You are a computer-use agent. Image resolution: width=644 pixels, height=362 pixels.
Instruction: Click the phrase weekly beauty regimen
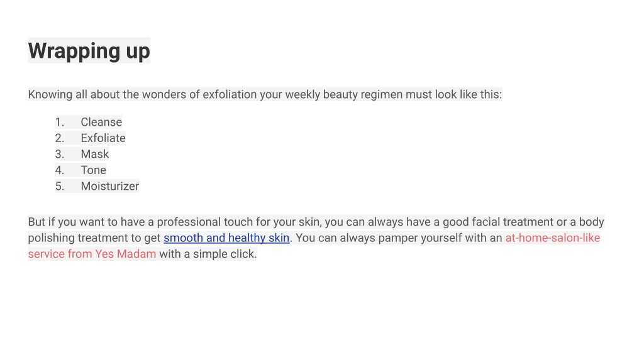pos(344,94)
